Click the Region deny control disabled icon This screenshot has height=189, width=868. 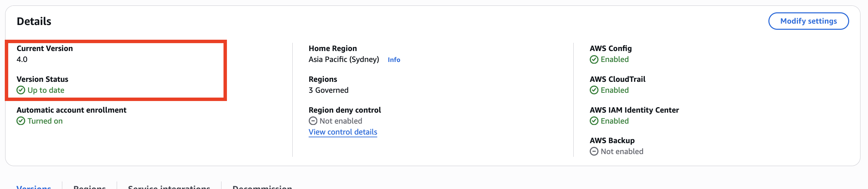click(313, 121)
